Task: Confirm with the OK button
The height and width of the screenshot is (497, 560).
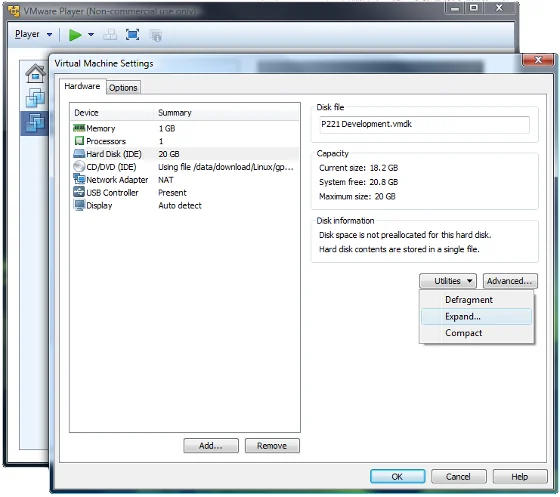Action: [x=398, y=477]
